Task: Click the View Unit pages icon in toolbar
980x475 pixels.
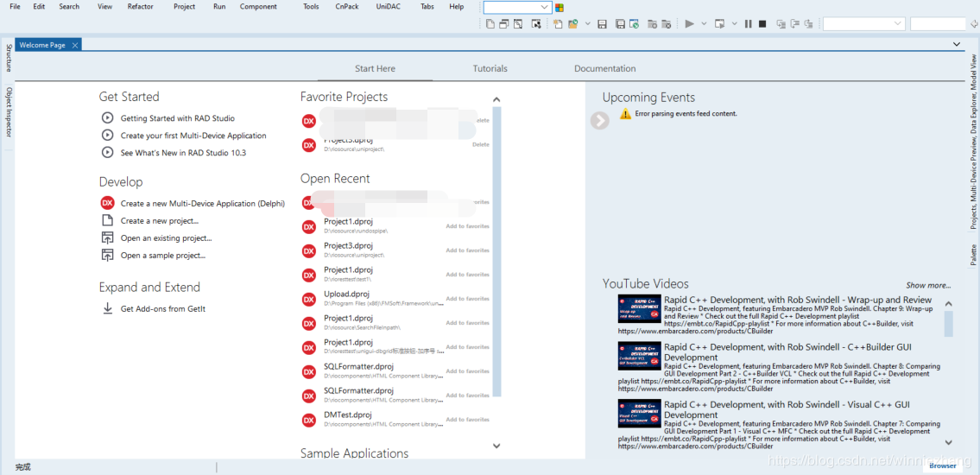Action: point(490,24)
